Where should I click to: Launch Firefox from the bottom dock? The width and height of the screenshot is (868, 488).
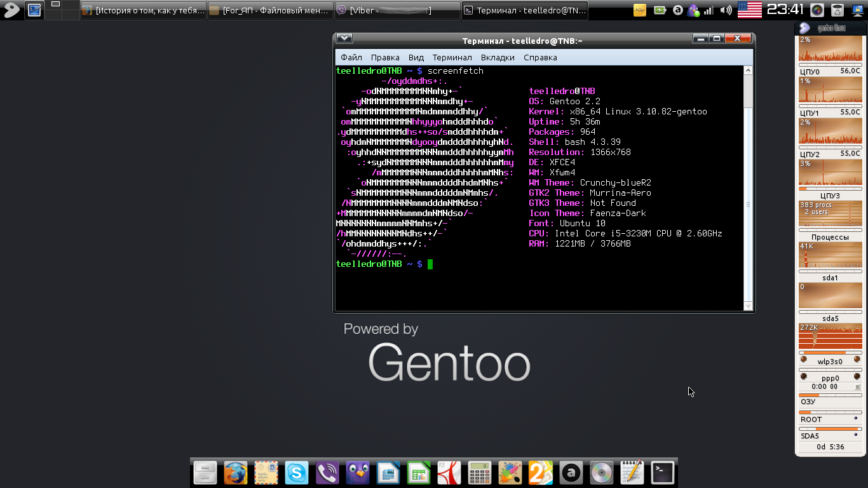point(236,473)
